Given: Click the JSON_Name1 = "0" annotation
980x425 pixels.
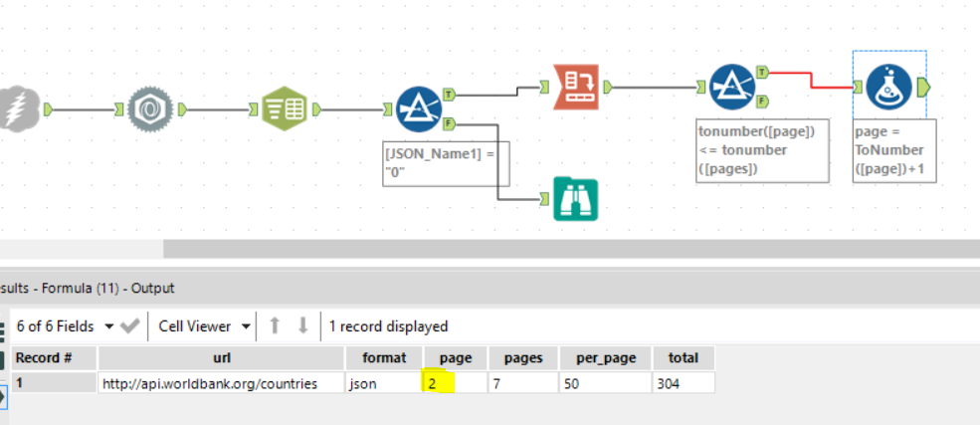Looking at the screenshot, I should pyautogui.click(x=447, y=164).
